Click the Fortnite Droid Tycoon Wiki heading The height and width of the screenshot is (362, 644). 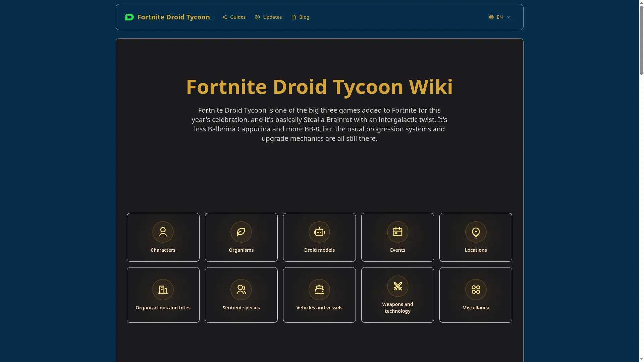click(x=319, y=87)
